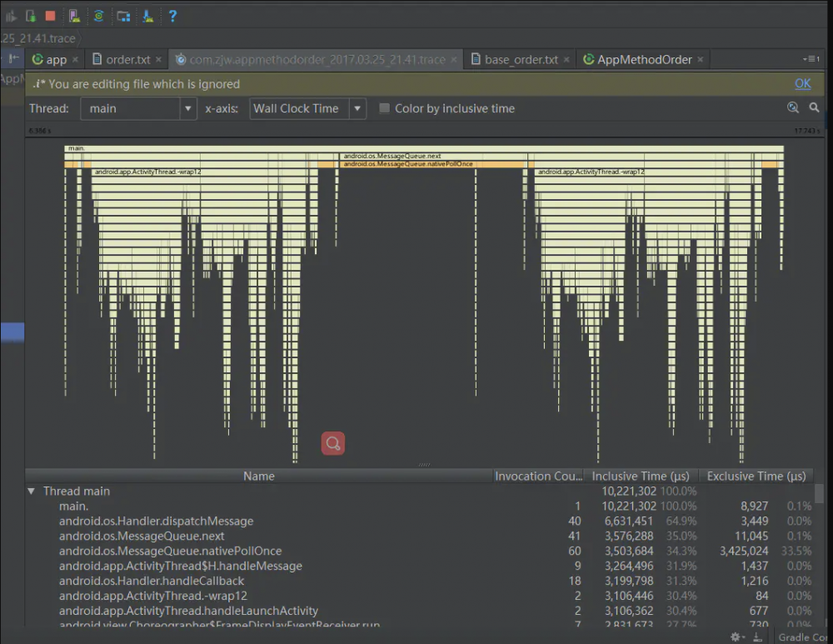
Task: Sort by Inclusive Time column header
Action: tap(642, 477)
